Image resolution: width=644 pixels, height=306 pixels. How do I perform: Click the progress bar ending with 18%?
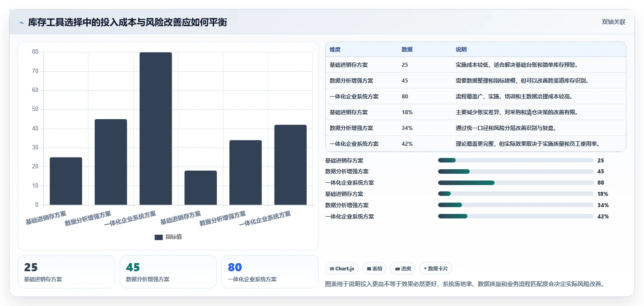point(516,194)
